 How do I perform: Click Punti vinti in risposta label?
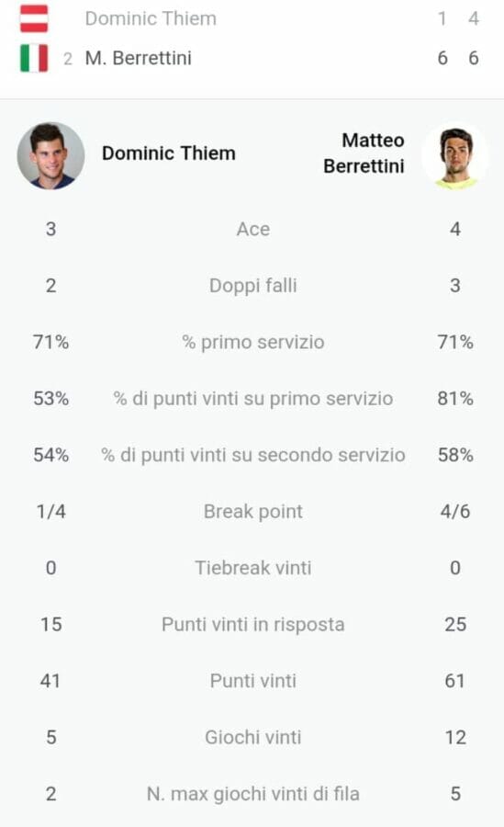coord(253,625)
